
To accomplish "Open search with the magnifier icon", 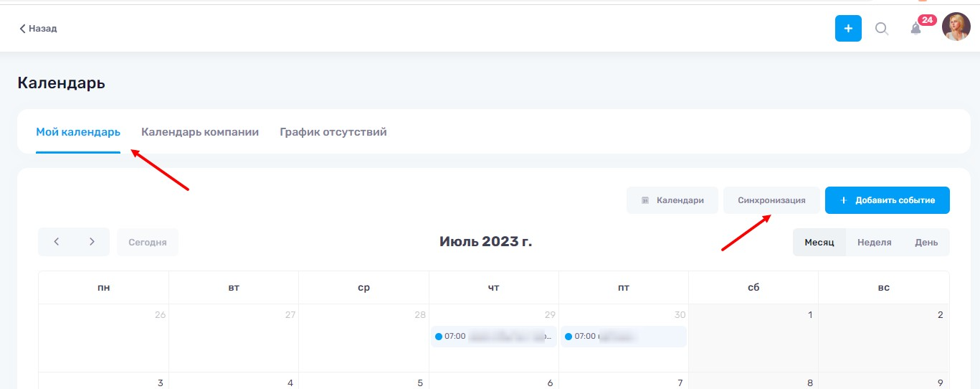I will coord(882,29).
